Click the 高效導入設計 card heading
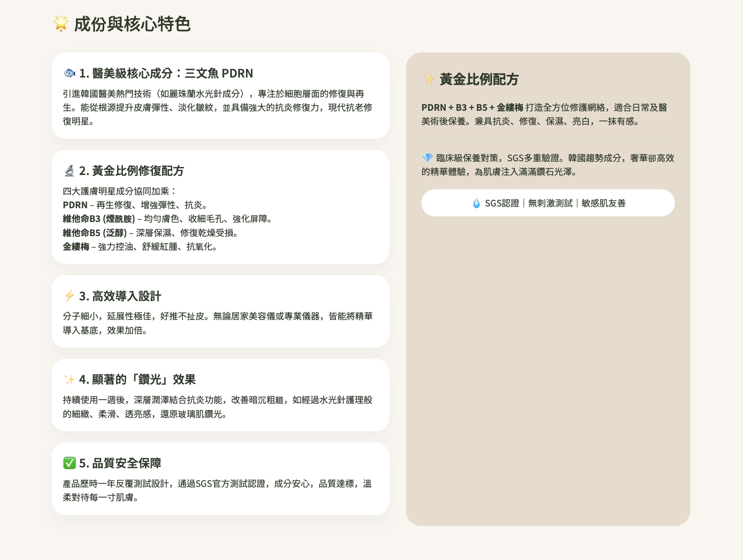This screenshot has width=743, height=560. (120, 296)
